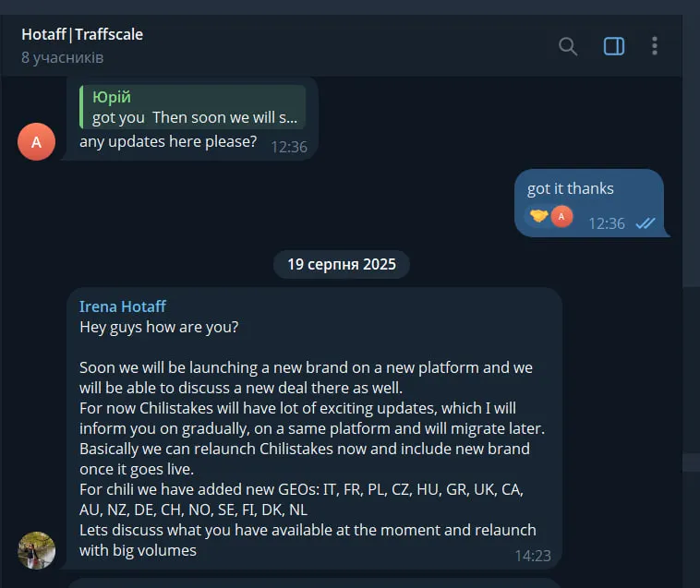This screenshot has height=588, width=700.
Task: Click the 19 серпня 2025 date badge
Action: (342, 264)
